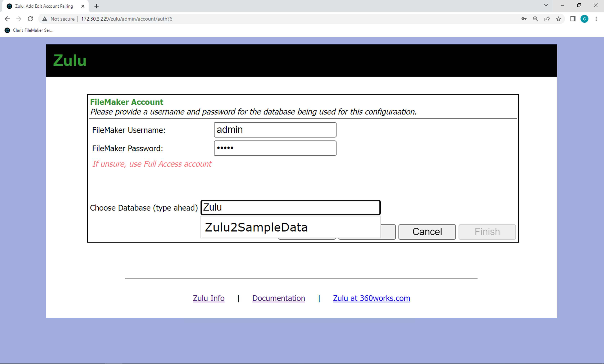604x364 pixels.
Task: Click the Cancel button
Action: point(427,232)
